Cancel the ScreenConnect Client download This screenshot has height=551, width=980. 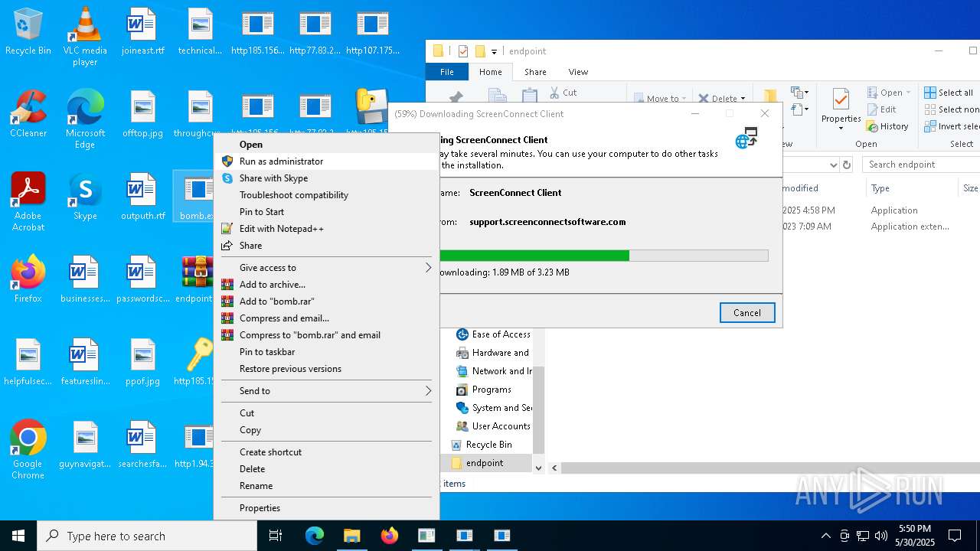[x=747, y=312]
